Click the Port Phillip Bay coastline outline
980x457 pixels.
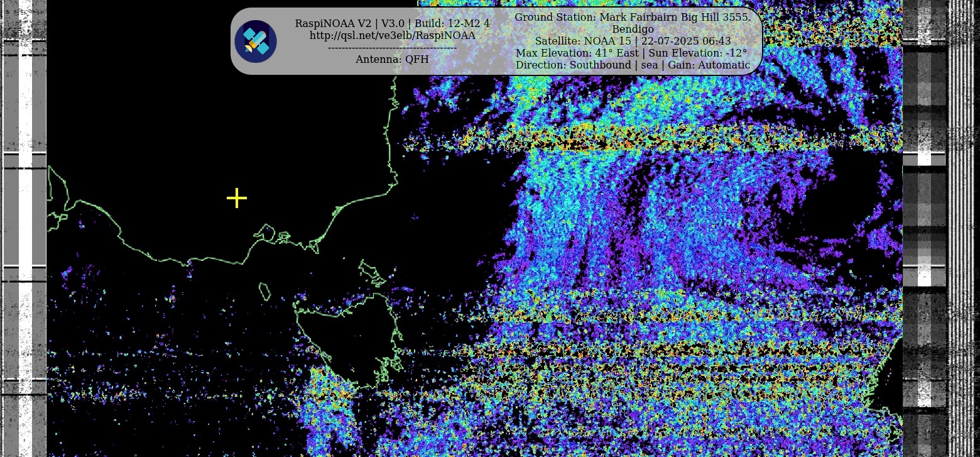pyautogui.click(x=267, y=233)
